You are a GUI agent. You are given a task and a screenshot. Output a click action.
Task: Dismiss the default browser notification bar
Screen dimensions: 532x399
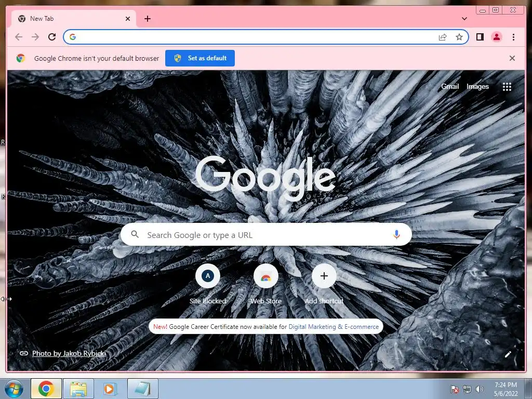(512, 58)
